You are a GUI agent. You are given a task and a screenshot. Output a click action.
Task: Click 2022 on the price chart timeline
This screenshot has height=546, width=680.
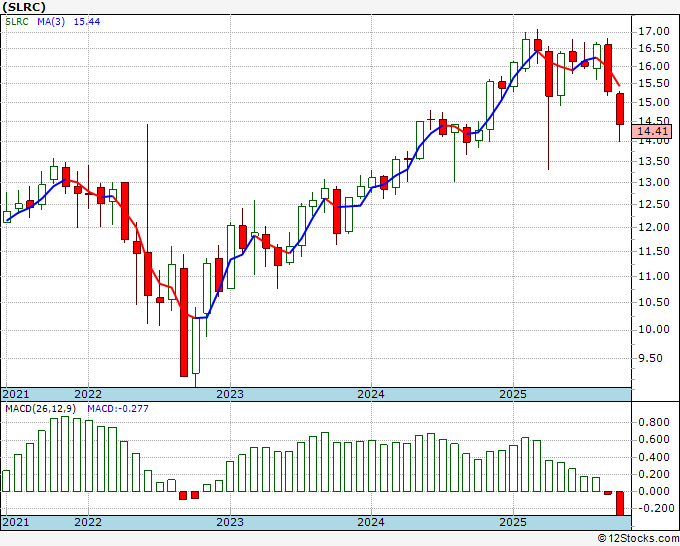(x=88, y=394)
